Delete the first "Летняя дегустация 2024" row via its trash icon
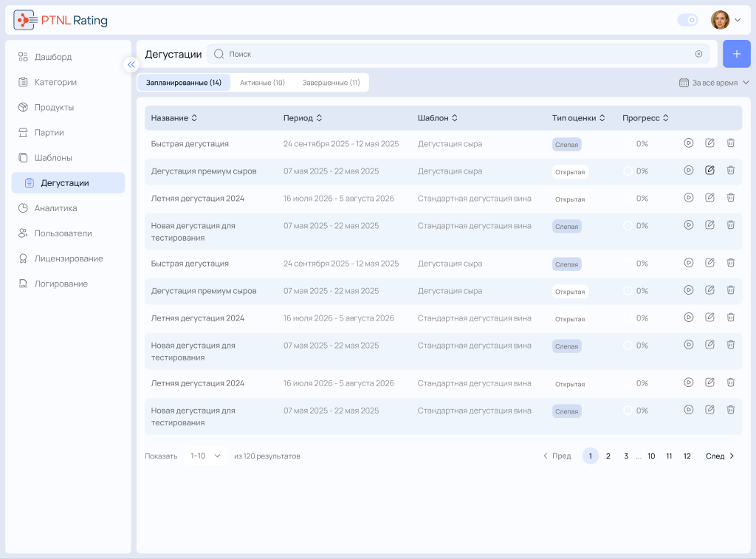Screen dimensions: 756x559 click(730, 197)
